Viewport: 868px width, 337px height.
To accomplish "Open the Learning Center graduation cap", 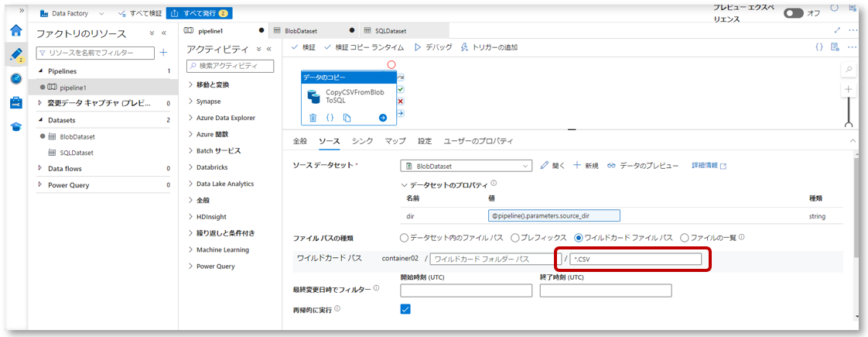I will [16, 127].
